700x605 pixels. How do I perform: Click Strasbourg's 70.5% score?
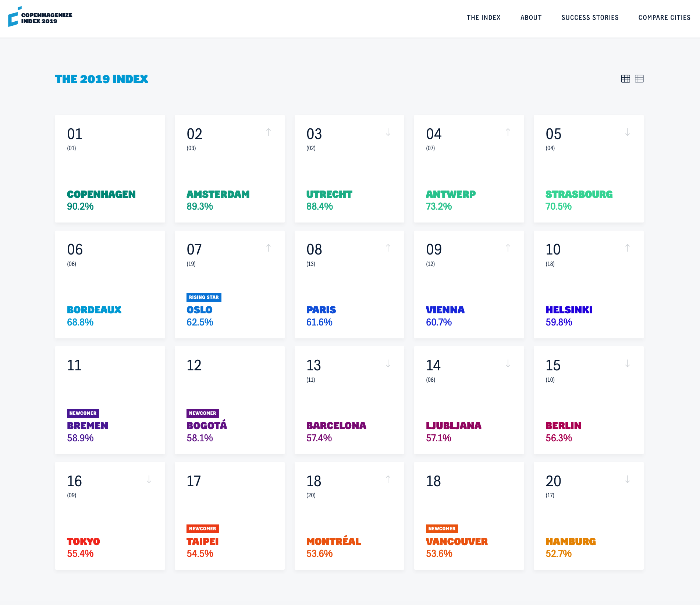(559, 206)
